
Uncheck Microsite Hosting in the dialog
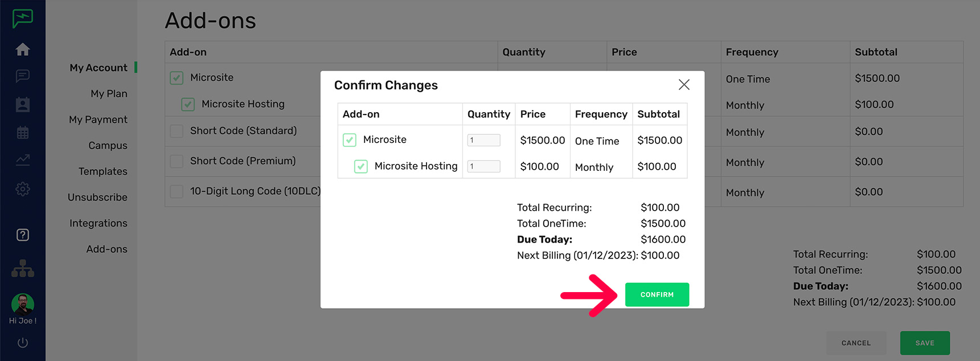[361, 166]
